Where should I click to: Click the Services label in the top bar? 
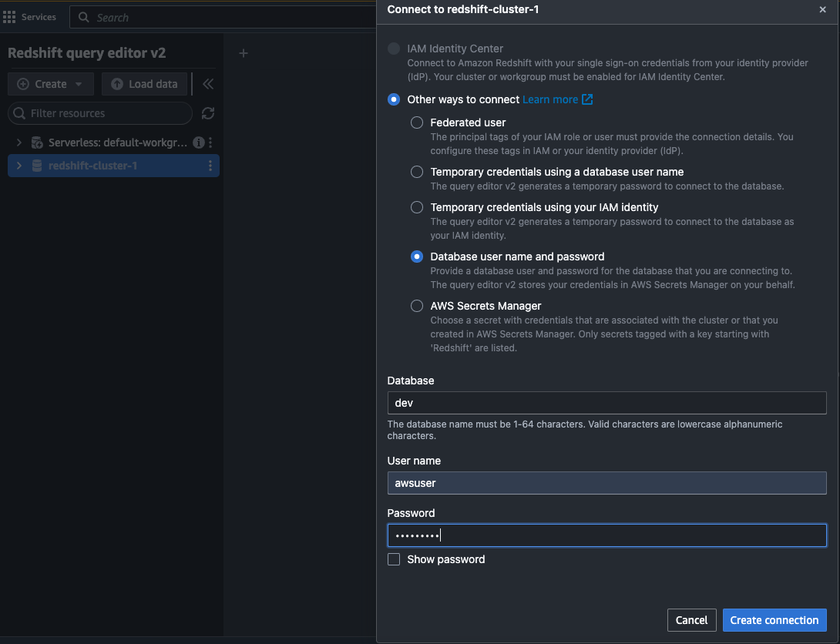(x=39, y=17)
